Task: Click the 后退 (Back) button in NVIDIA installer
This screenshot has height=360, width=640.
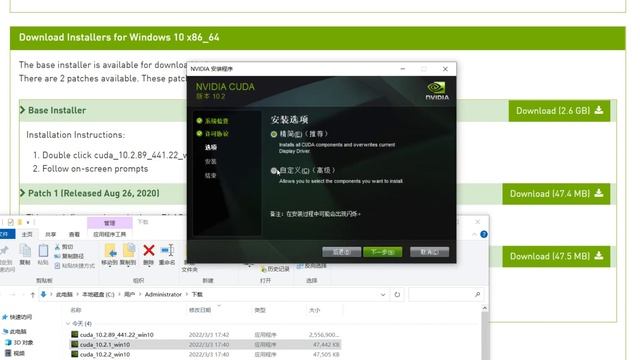Action: [341, 252]
